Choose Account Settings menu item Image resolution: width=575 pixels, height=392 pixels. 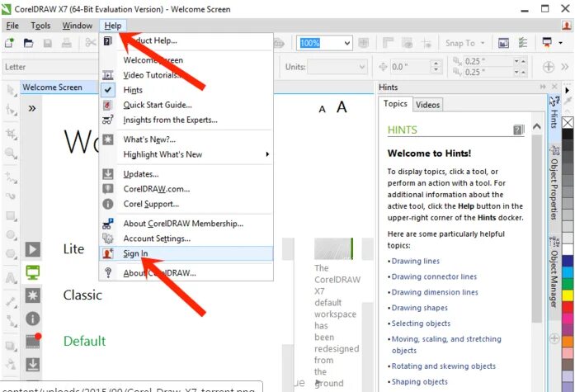click(x=186, y=239)
